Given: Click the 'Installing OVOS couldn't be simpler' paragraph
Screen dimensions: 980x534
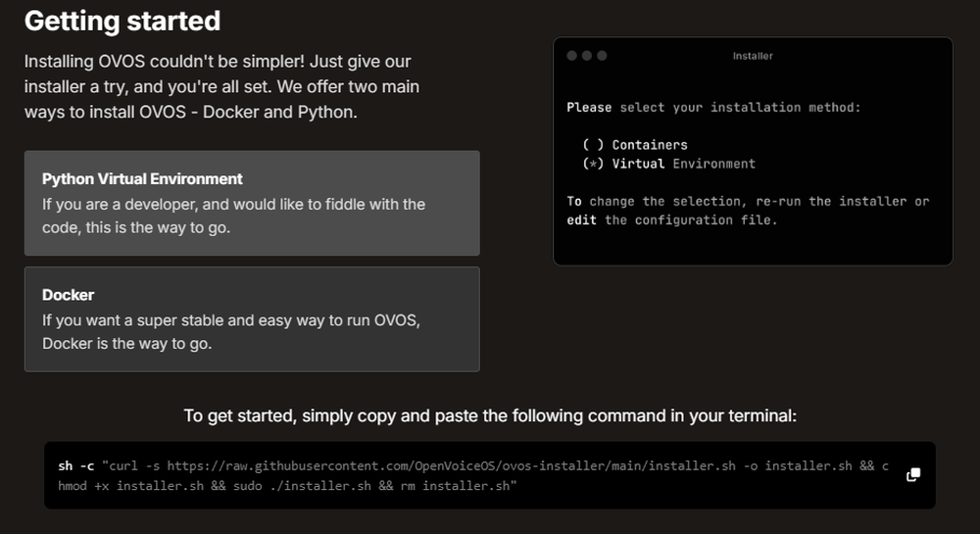Looking at the screenshot, I should tap(221, 87).
